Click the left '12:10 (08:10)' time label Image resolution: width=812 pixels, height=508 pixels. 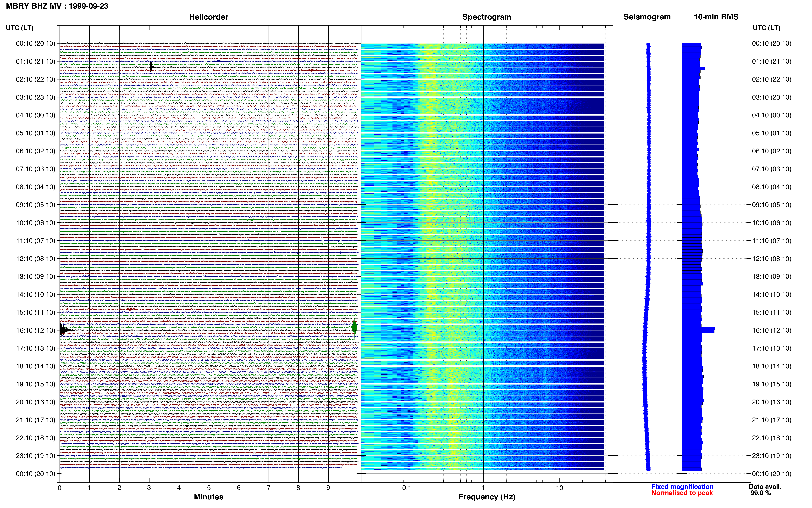(x=36, y=259)
